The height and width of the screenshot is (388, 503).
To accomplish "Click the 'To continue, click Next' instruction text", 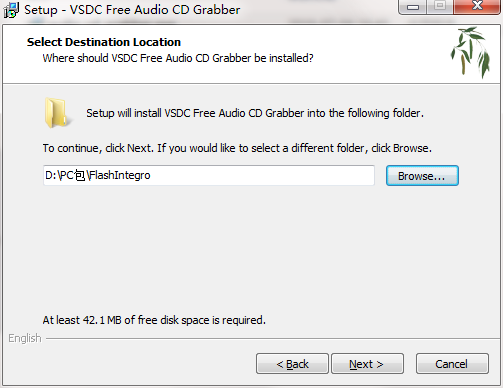I will 237,148.
